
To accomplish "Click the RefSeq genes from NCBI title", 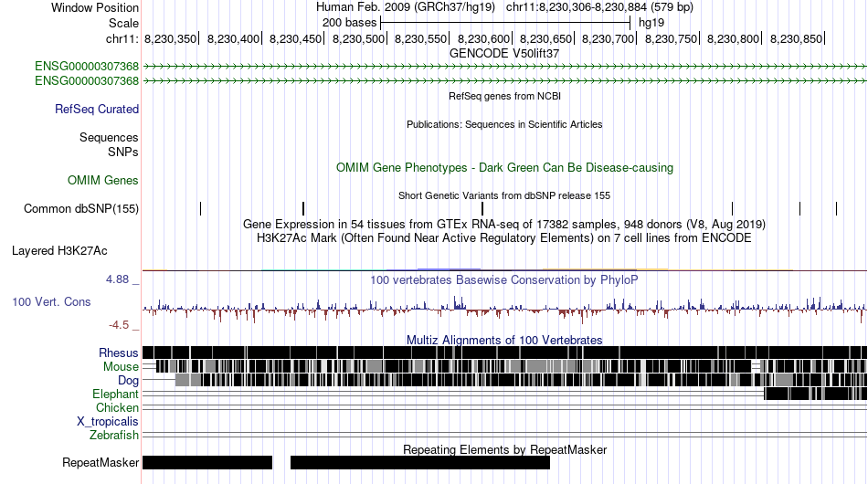I will click(x=504, y=96).
